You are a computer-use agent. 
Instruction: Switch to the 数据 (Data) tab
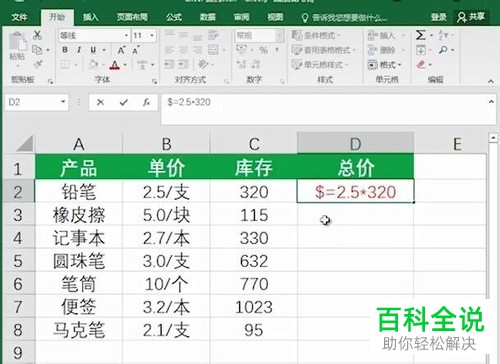pyautogui.click(x=207, y=17)
